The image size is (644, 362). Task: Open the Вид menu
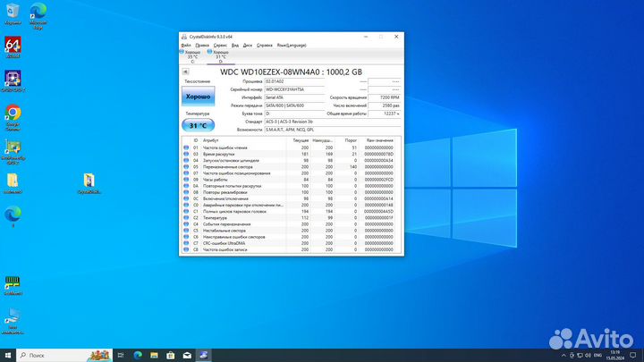(x=235, y=46)
